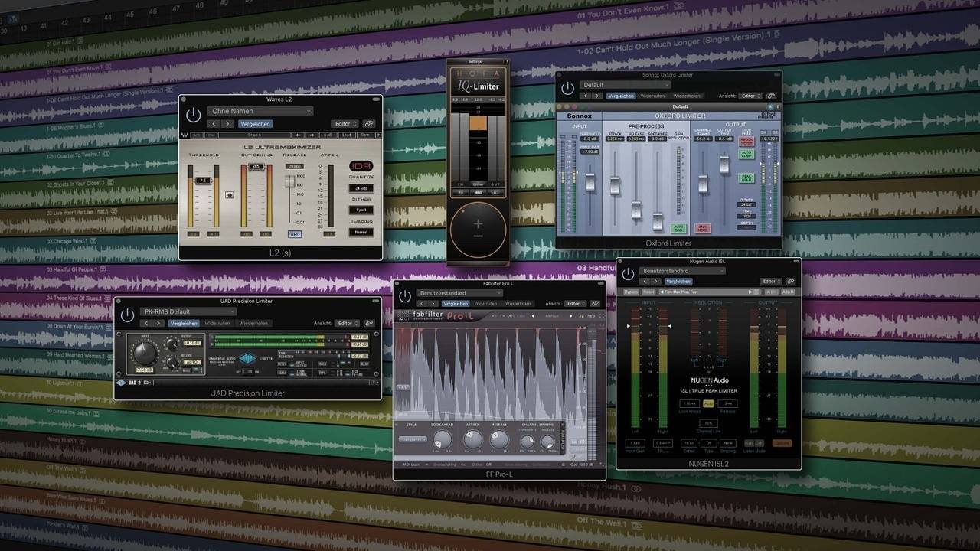
Task: Click the INPUT GAIN value field on Oxford Limiter
Action: 589,152
